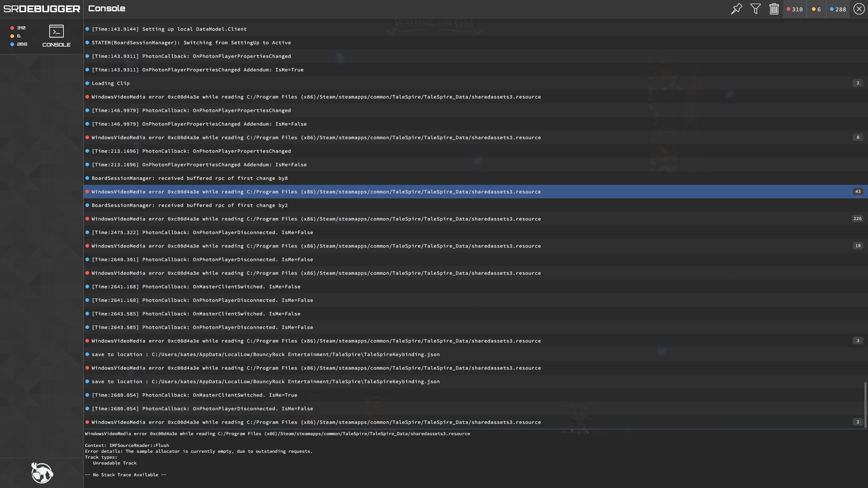
Task: Select the highlighted error row with count 43
Action: tap(475, 192)
